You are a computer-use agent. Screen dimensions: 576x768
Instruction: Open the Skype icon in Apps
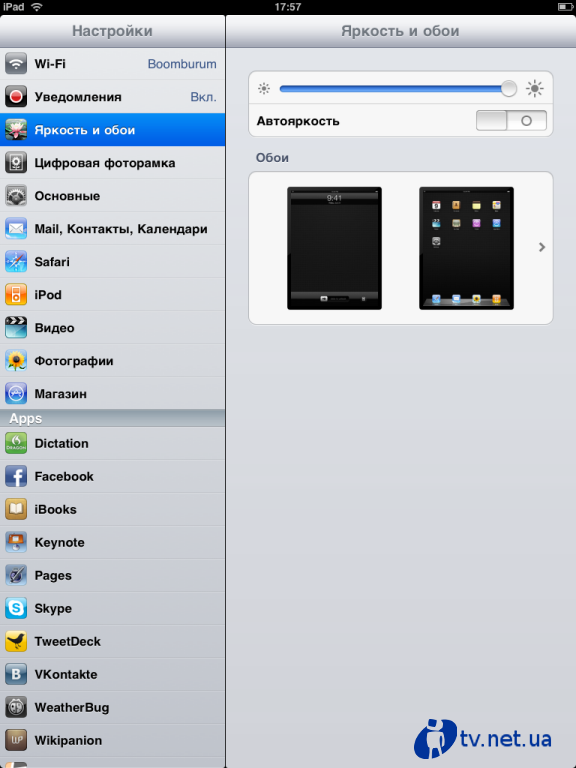coord(16,608)
